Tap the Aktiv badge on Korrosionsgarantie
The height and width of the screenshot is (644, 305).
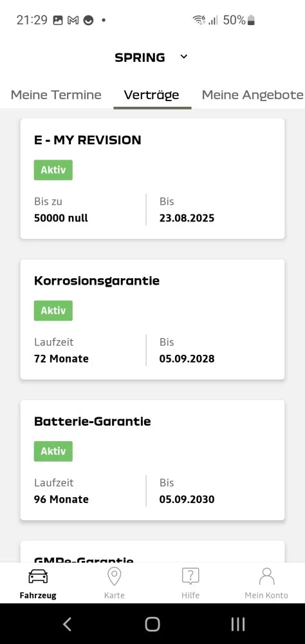point(53,310)
